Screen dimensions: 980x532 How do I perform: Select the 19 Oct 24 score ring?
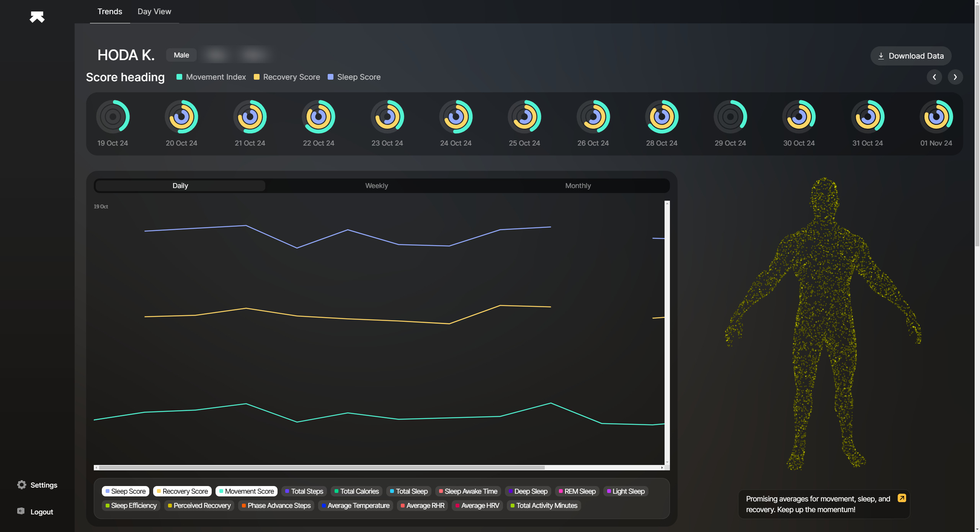pyautogui.click(x=113, y=117)
